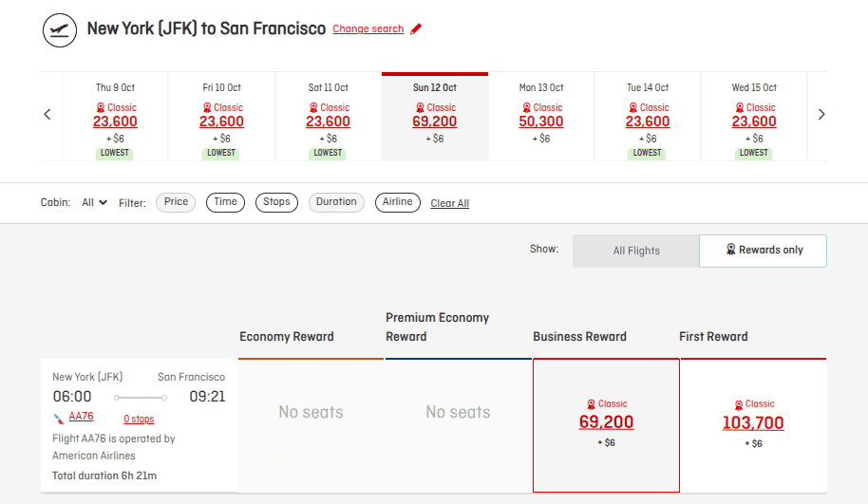Open the Price filter

pos(176,202)
